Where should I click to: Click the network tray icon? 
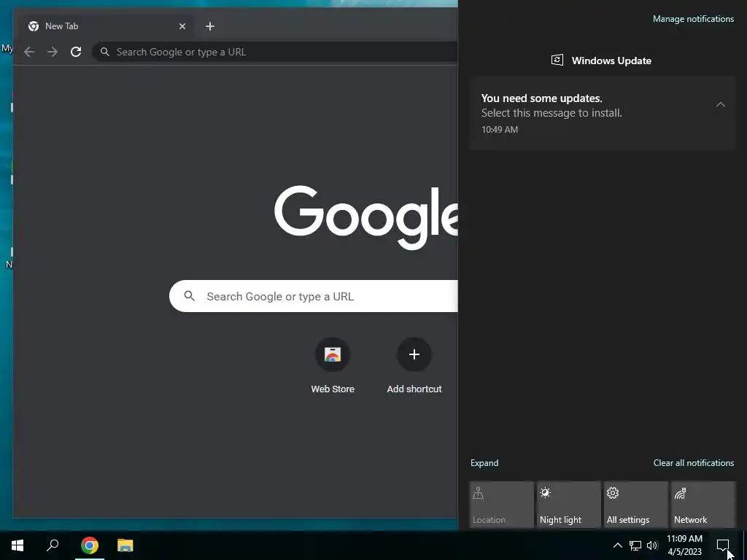point(635,545)
